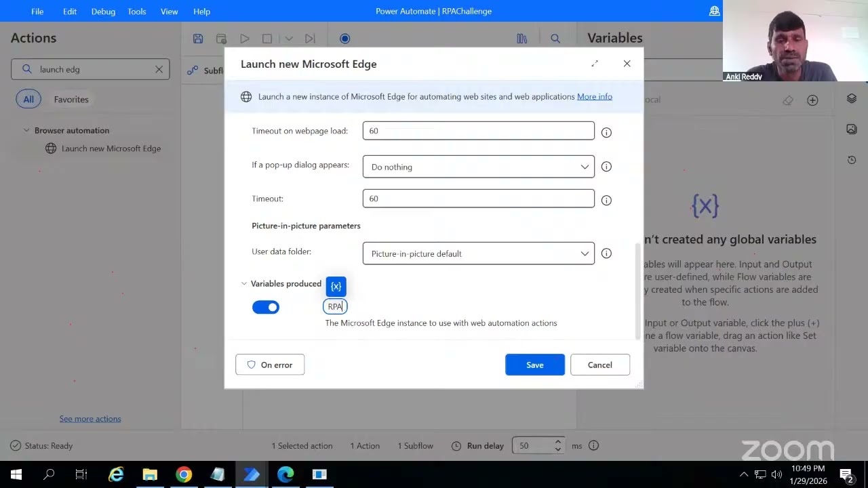Click the Run delay stepper arrows
The image size is (868, 488).
pyautogui.click(x=557, y=445)
